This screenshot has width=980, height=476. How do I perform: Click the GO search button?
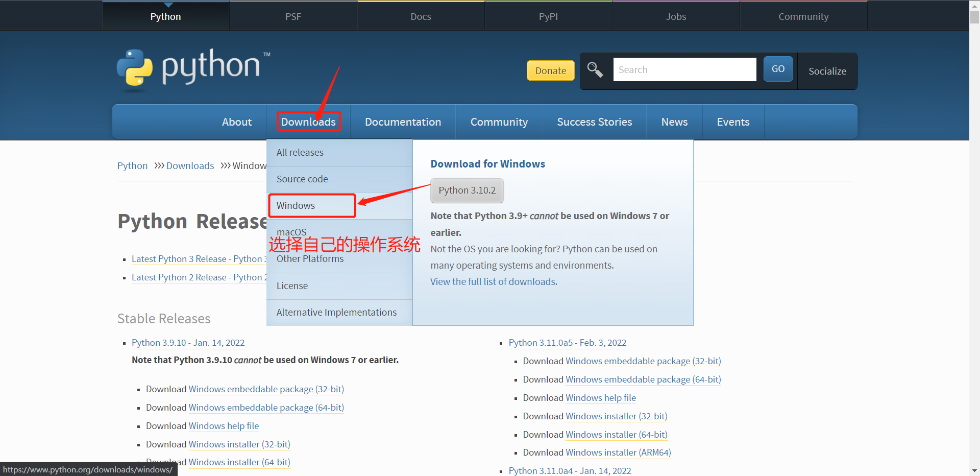point(778,69)
